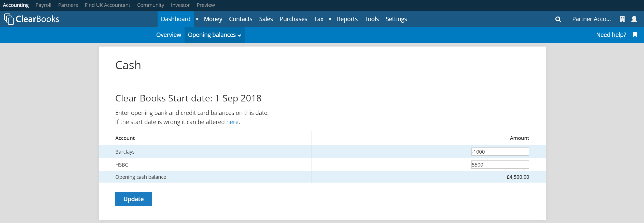Click the Opening cash balance label
Image resolution: width=644 pixels, height=223 pixels.
pyautogui.click(x=141, y=177)
